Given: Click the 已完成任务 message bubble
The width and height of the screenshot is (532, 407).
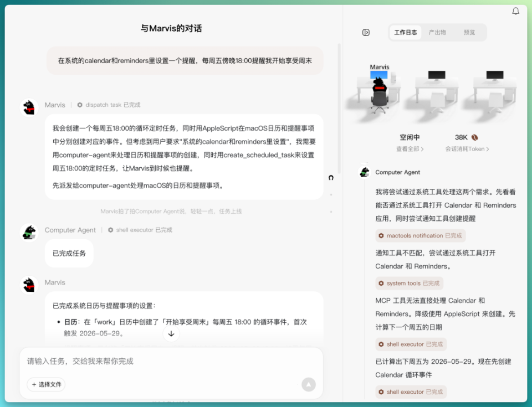Looking at the screenshot, I should click(x=69, y=254).
